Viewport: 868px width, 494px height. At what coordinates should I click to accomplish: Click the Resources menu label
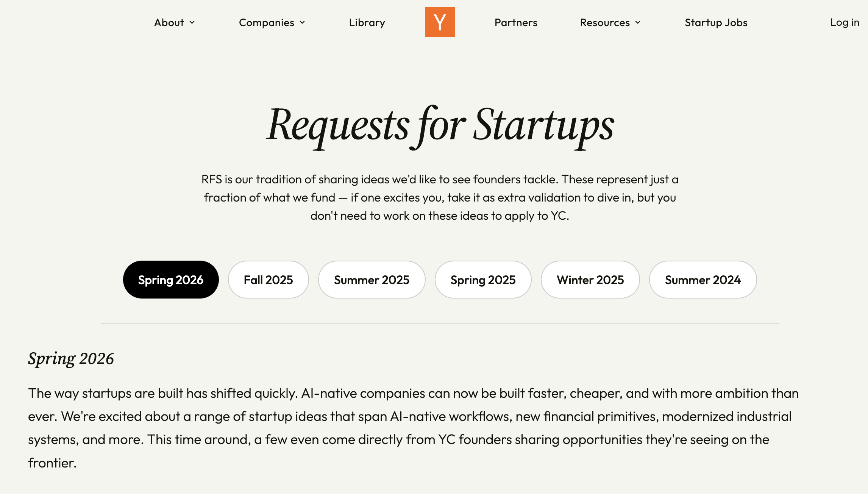605,23
